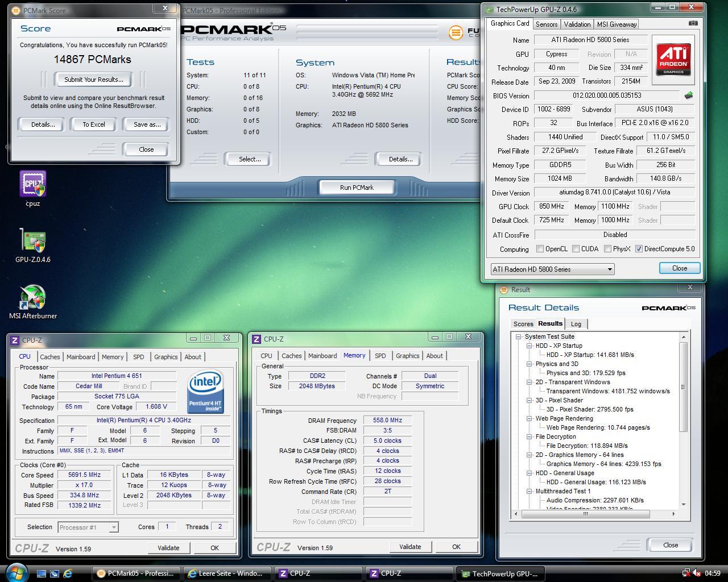Viewport: 728px width, 582px height.
Task: Click the PCMark05 taskbar button
Action: pos(136,573)
